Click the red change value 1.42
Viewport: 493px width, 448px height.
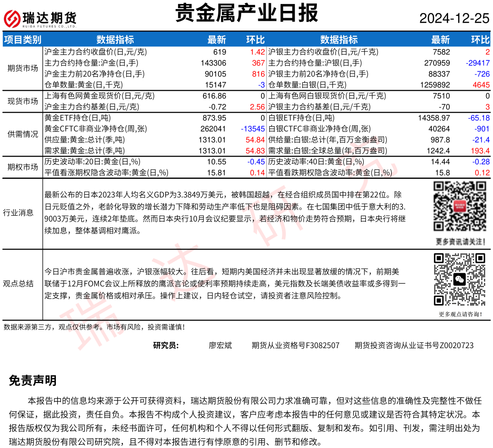pos(257,52)
